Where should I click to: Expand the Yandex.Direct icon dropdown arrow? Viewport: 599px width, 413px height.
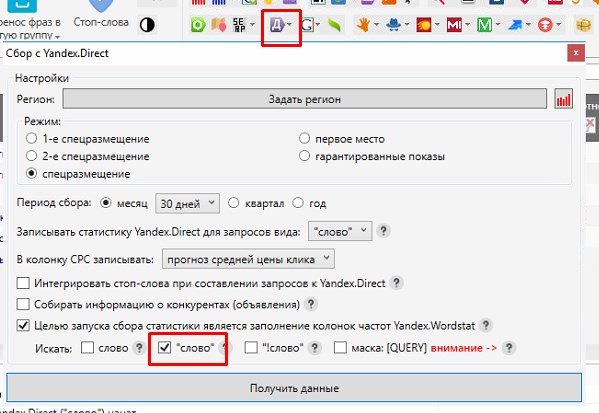point(289,24)
